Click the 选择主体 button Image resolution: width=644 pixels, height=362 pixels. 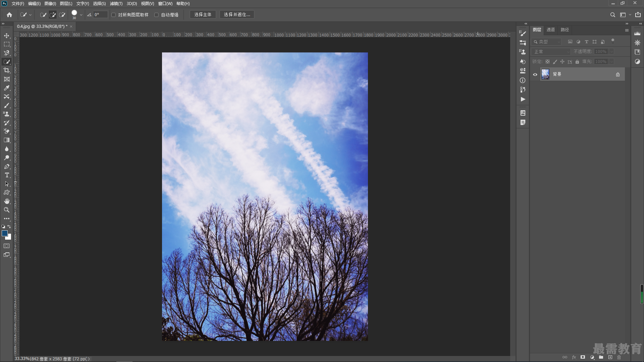pyautogui.click(x=203, y=15)
